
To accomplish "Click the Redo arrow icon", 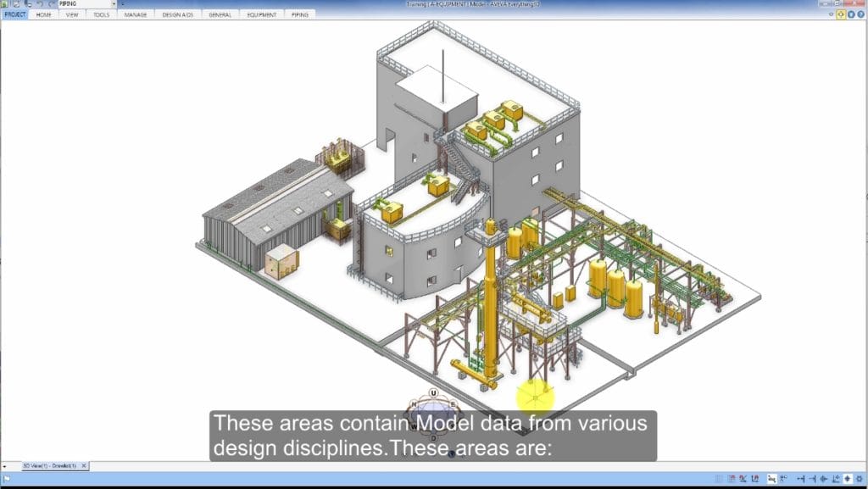I will (x=52, y=3).
